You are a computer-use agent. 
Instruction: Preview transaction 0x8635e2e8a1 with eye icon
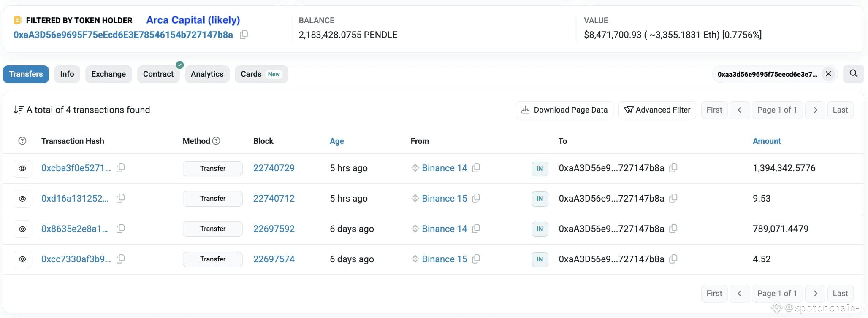22,229
